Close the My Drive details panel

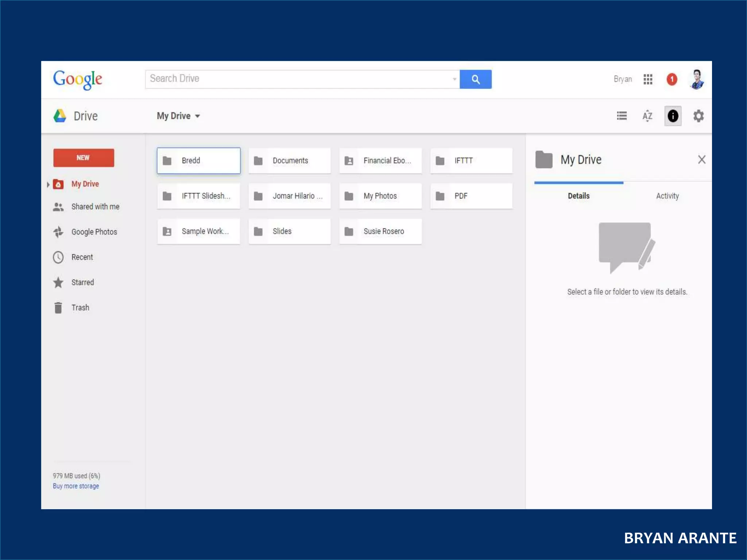pyautogui.click(x=701, y=160)
